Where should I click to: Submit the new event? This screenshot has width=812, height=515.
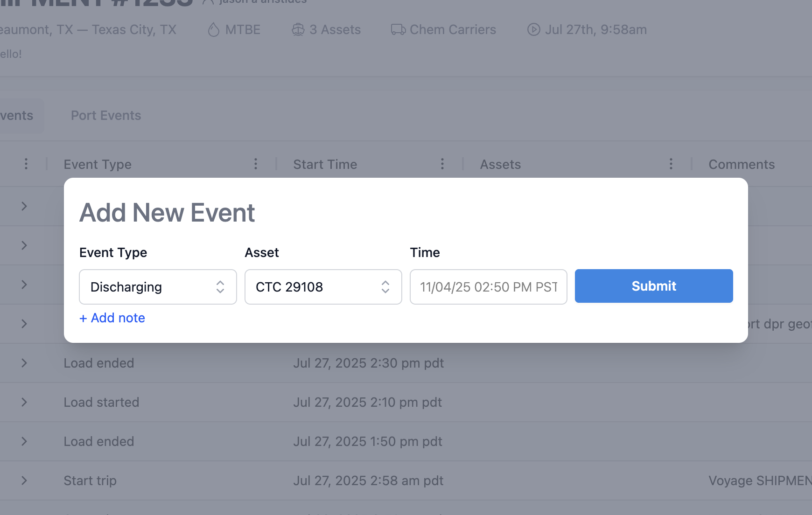[653, 286]
